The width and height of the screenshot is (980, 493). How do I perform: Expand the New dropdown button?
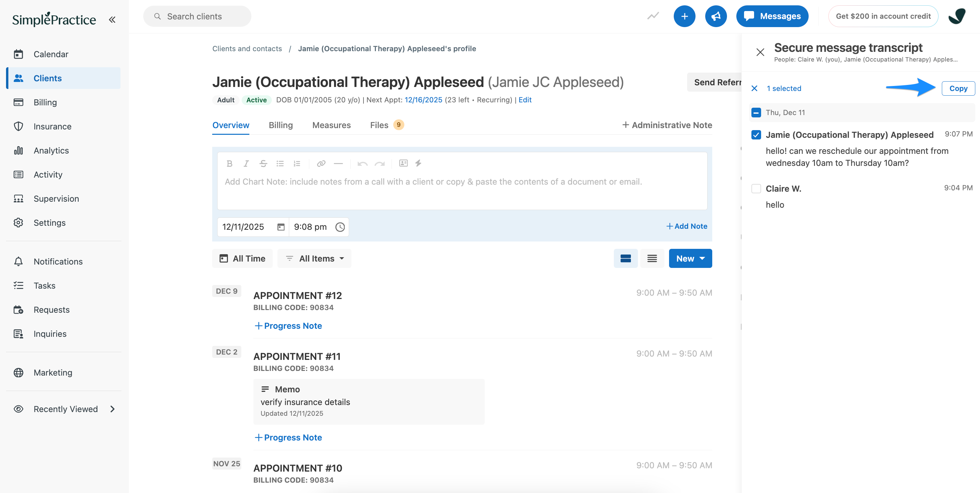coord(690,259)
